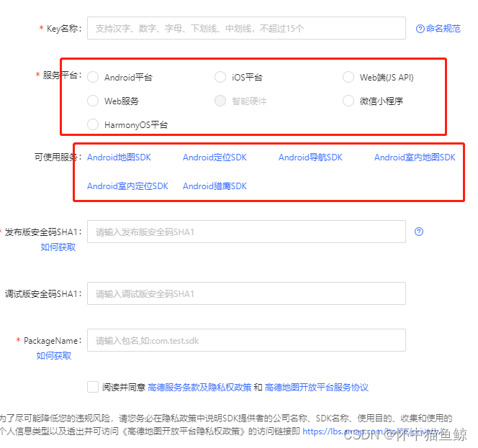This screenshot has height=448, width=478.
Task: Select the Android平台 radio button
Action: point(93,77)
